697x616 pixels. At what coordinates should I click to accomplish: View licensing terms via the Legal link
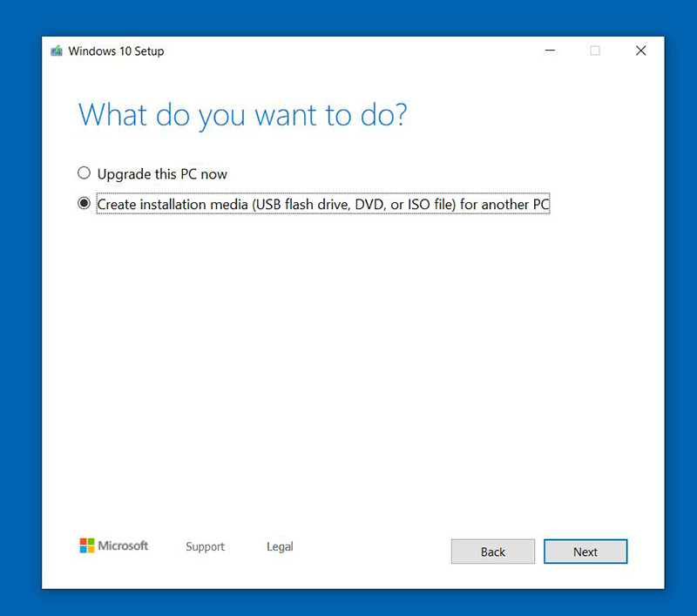tap(279, 546)
